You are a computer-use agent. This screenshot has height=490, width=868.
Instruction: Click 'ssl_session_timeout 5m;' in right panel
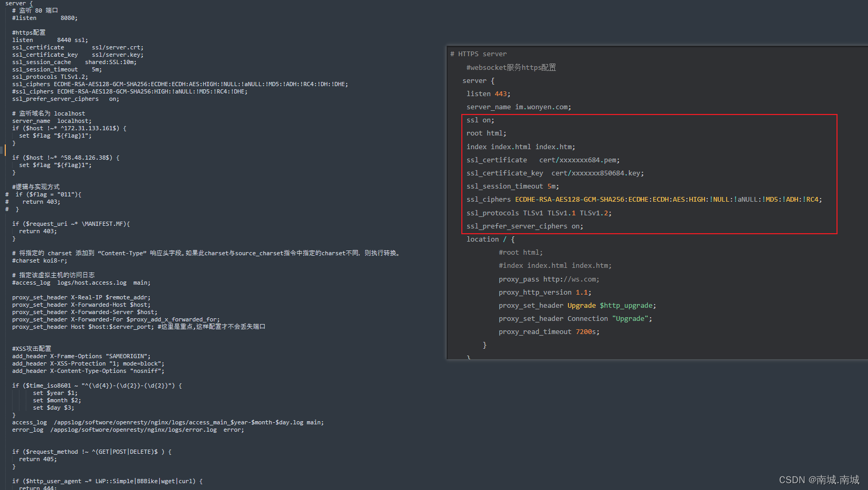click(x=513, y=186)
